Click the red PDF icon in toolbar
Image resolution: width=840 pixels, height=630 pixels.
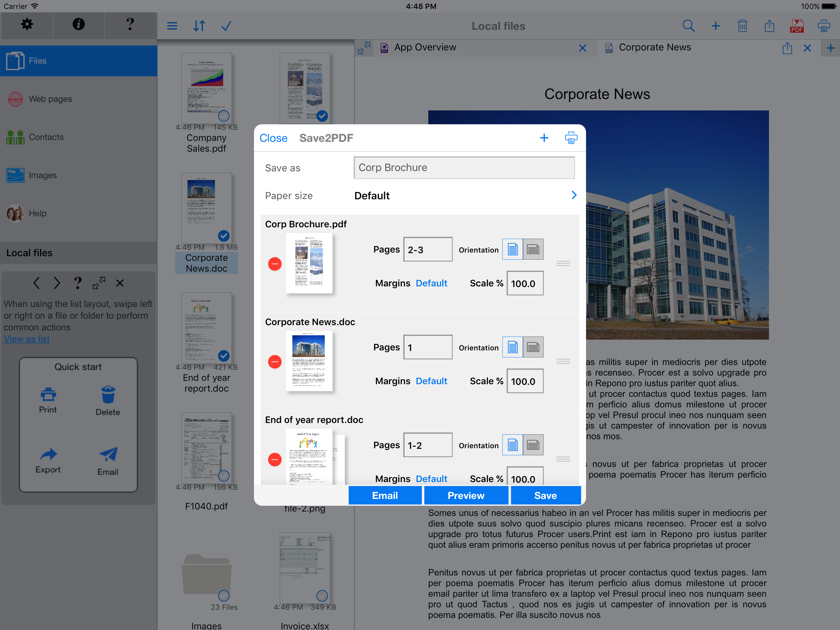[x=796, y=26]
